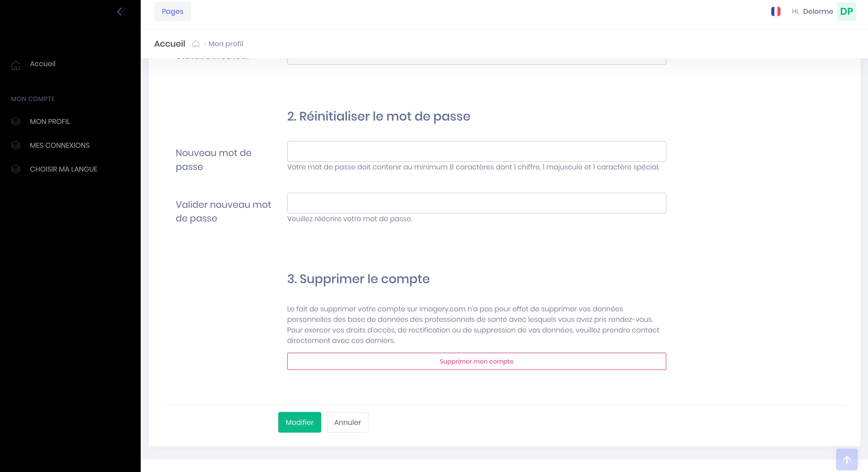Click the layers icon next to MES CONNEXIONS
The width and height of the screenshot is (868, 472).
[x=16, y=146]
